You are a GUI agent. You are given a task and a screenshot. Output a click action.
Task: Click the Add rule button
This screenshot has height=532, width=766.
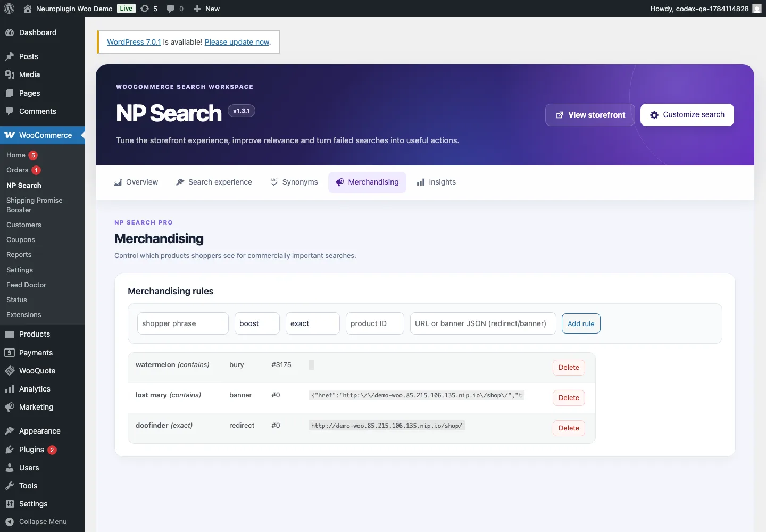click(581, 323)
